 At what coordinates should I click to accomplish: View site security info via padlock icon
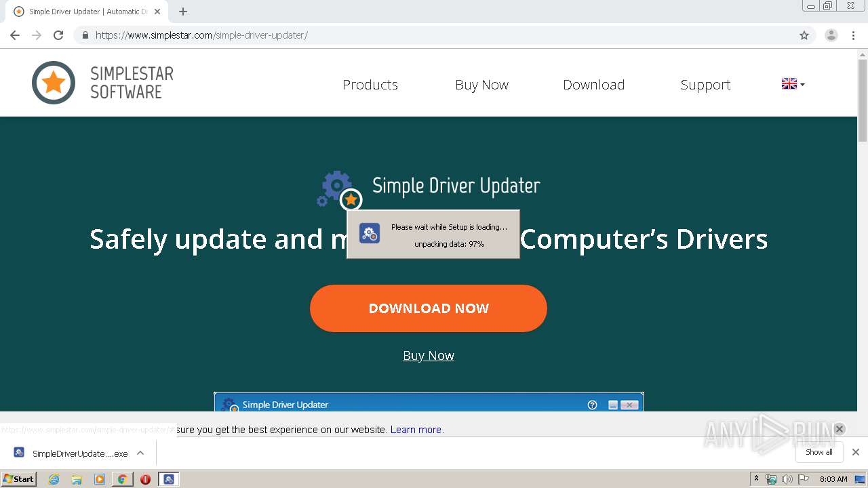coord(85,35)
